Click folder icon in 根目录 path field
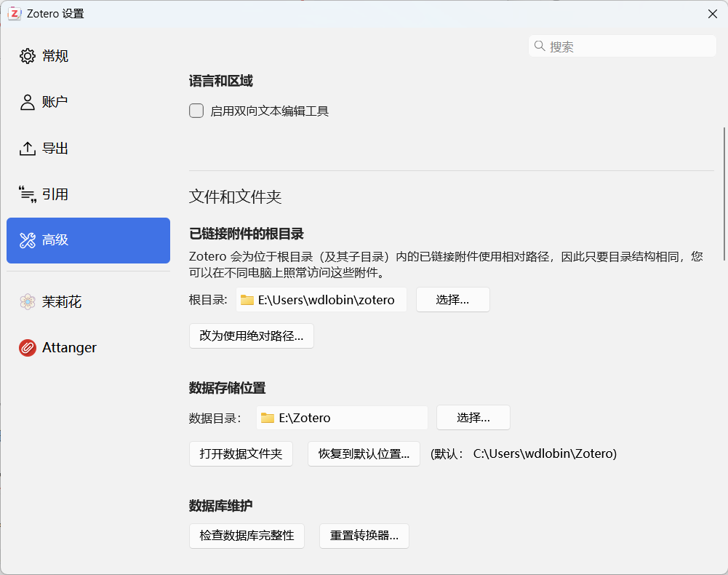728x575 pixels. point(247,300)
